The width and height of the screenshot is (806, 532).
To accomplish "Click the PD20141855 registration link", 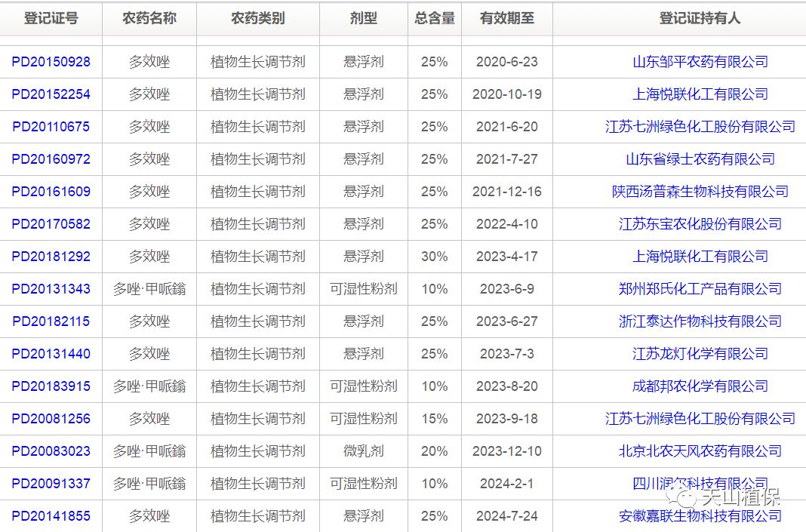I will [x=51, y=516].
